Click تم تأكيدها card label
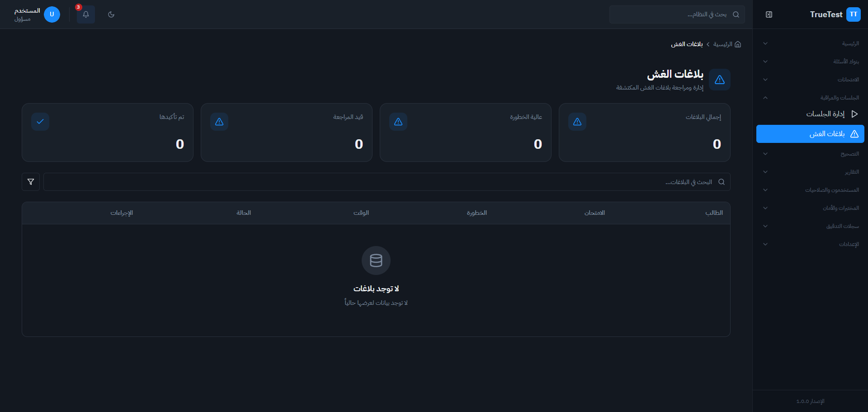868x412 pixels. 172,117
